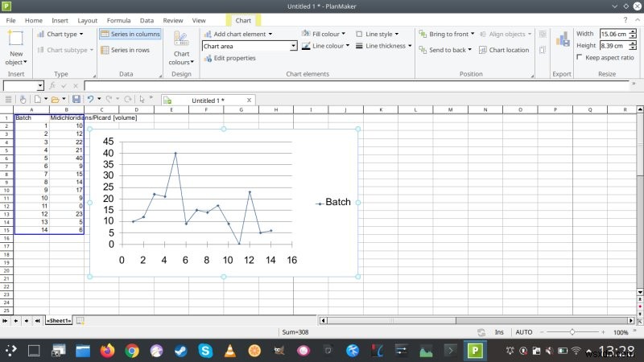This screenshot has width=644, height=362.
Task: Select Series in rows
Action: pyautogui.click(x=126, y=50)
